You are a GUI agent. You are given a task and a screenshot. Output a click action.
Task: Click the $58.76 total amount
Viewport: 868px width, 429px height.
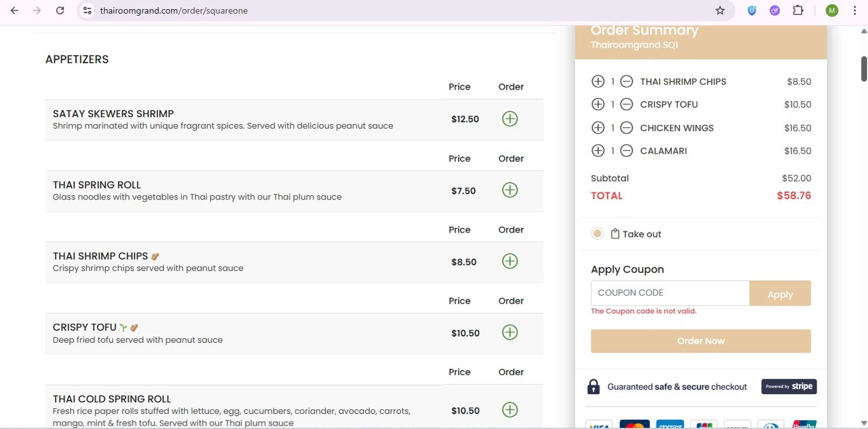[x=794, y=195]
